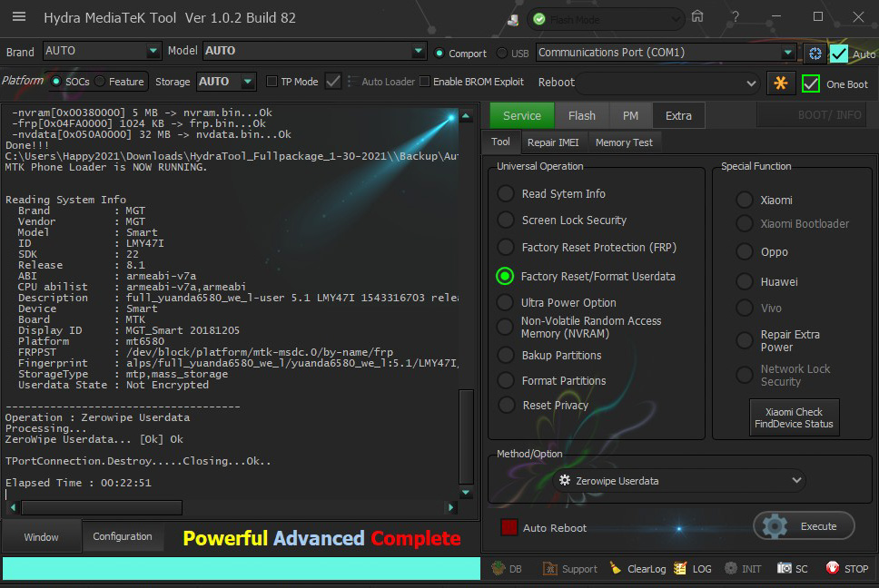Select Huawei special function
The height and width of the screenshot is (588, 879).
[745, 281]
